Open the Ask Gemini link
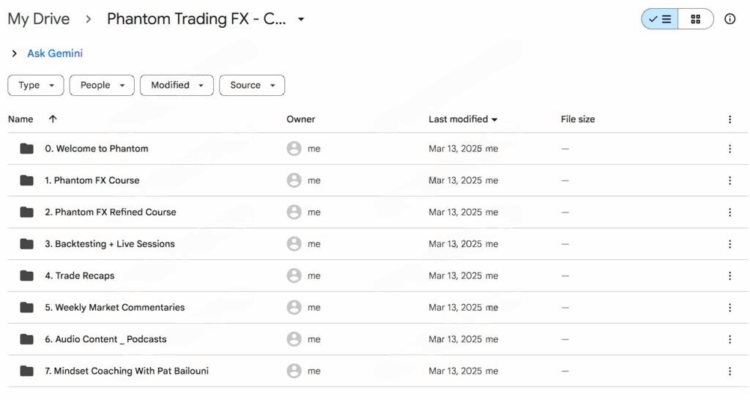The height and width of the screenshot is (400, 750). coord(55,54)
